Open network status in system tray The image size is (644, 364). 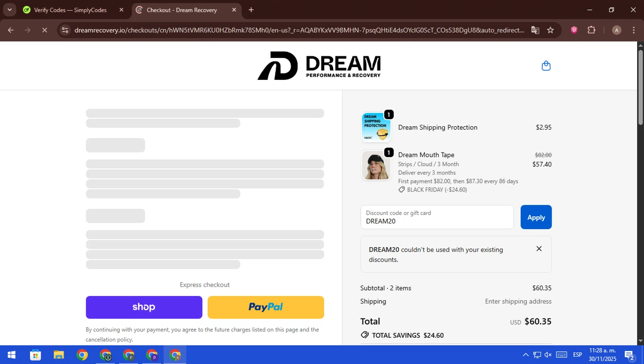tap(537, 355)
